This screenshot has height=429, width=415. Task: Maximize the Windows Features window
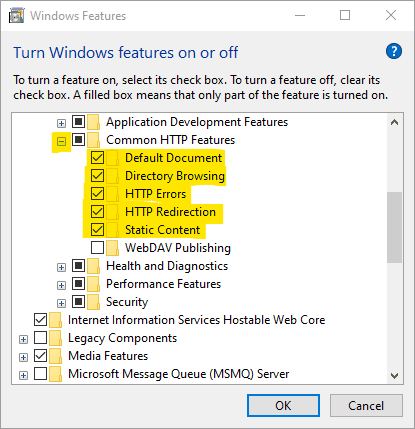pyautogui.click(x=345, y=15)
